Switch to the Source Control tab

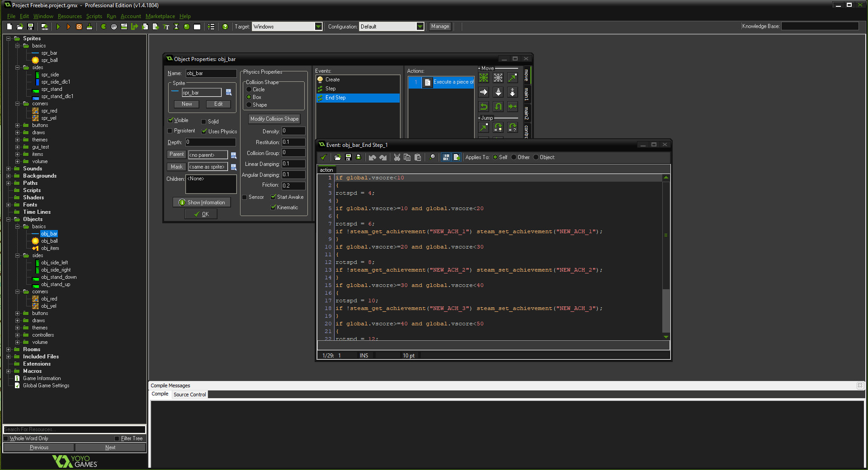tap(189, 394)
